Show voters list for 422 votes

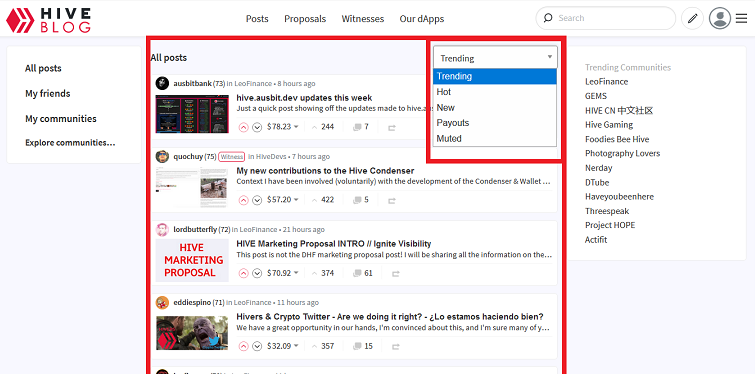click(323, 199)
